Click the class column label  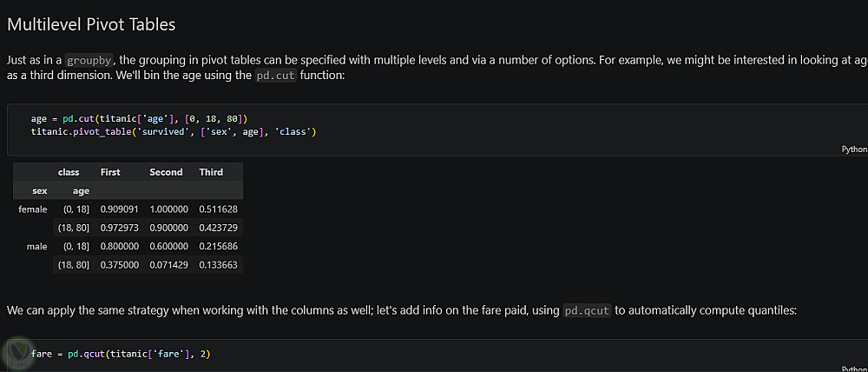[69, 172]
